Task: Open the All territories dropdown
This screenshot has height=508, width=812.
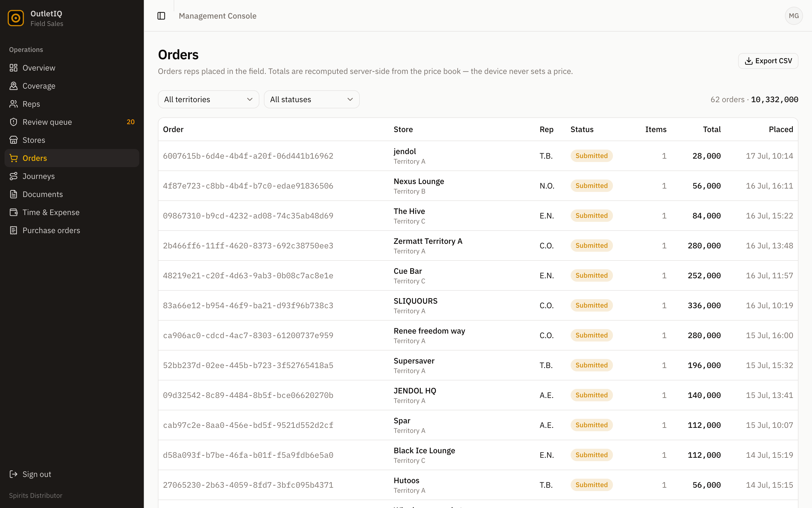Action: [x=208, y=99]
